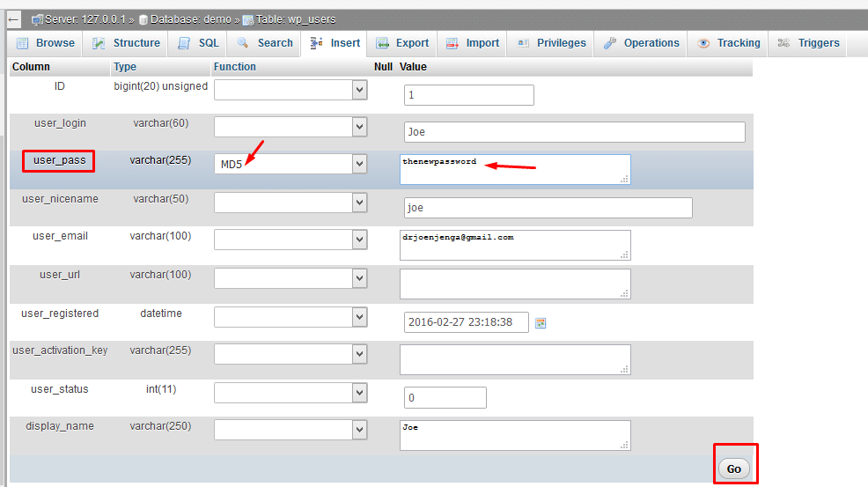The height and width of the screenshot is (487, 868).
Task: Click the Function column header
Action: point(235,66)
